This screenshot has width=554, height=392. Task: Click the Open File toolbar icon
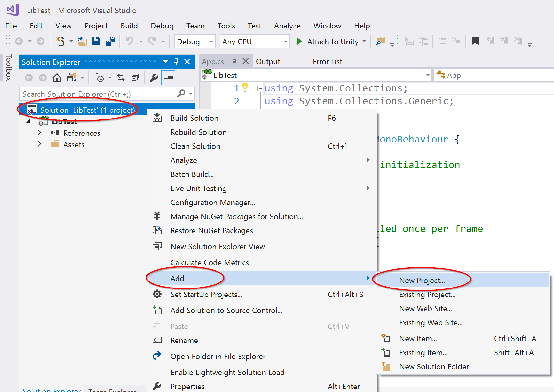82,42
